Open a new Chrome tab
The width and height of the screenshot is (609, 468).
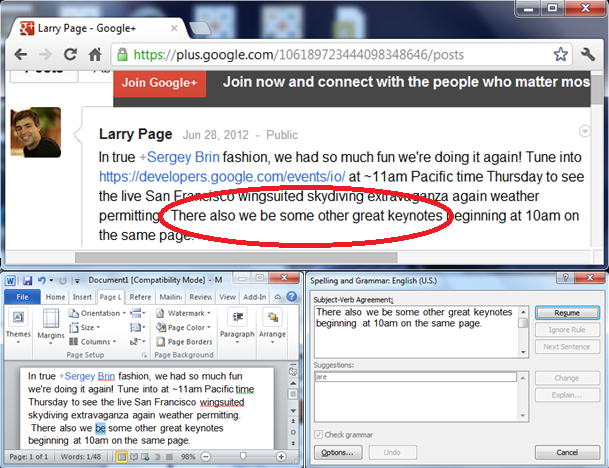200,28
